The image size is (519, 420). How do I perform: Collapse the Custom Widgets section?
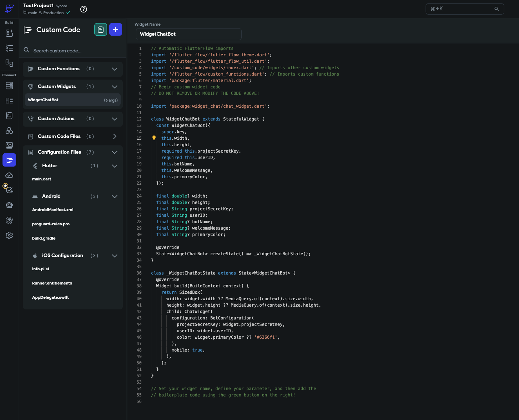tap(114, 87)
